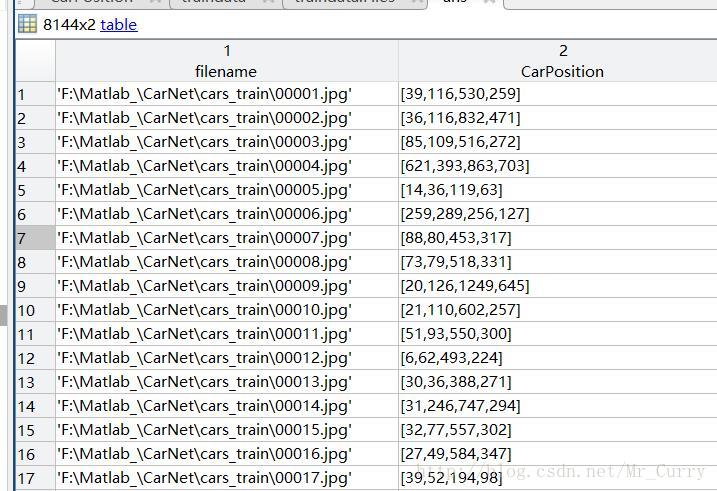
Task: Select highlighted row header 7
Action: pyautogui.click(x=36, y=238)
